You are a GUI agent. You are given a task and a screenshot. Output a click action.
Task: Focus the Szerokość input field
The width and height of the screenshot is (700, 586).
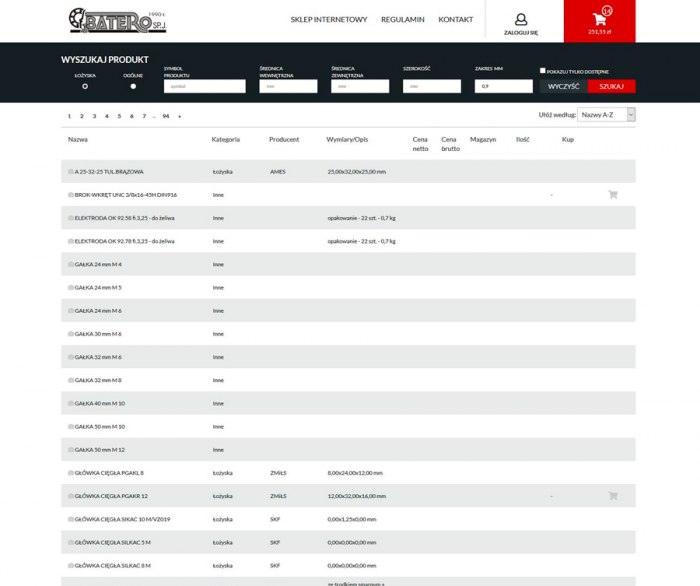[x=432, y=86]
